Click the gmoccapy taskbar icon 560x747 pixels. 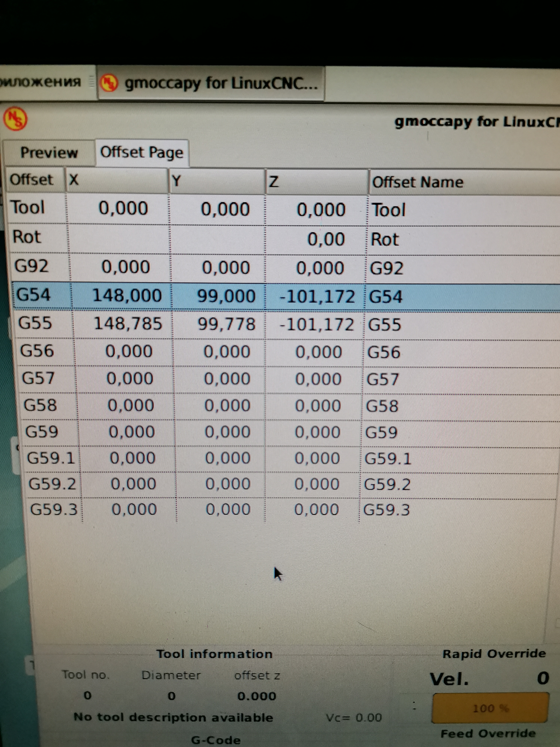click(x=109, y=83)
